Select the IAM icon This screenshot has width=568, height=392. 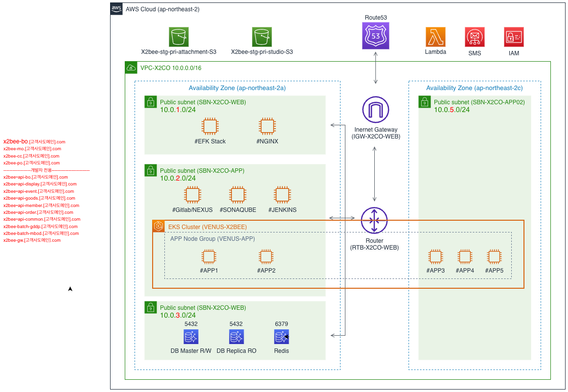[514, 37]
